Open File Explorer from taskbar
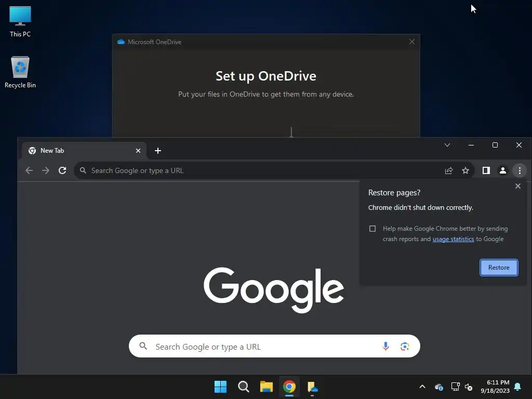Viewport: 532px width, 399px height. (267, 387)
